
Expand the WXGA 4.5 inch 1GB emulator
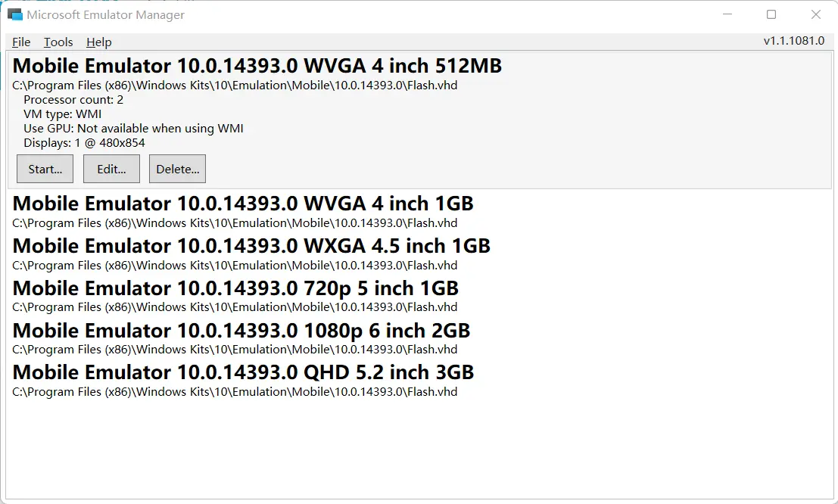pos(251,246)
